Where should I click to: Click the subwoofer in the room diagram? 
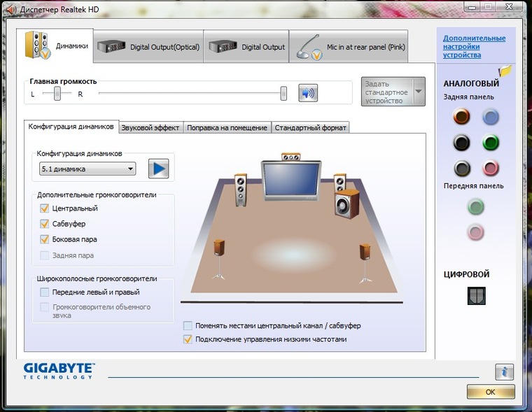(346, 204)
